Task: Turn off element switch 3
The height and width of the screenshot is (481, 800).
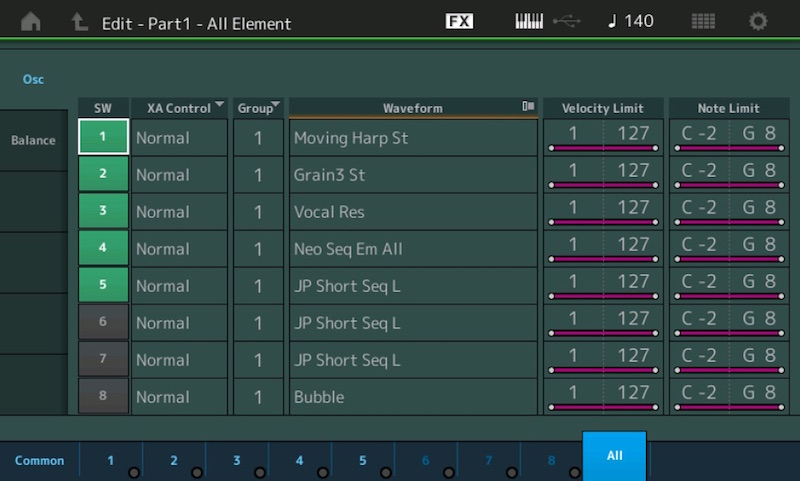Action: click(103, 210)
